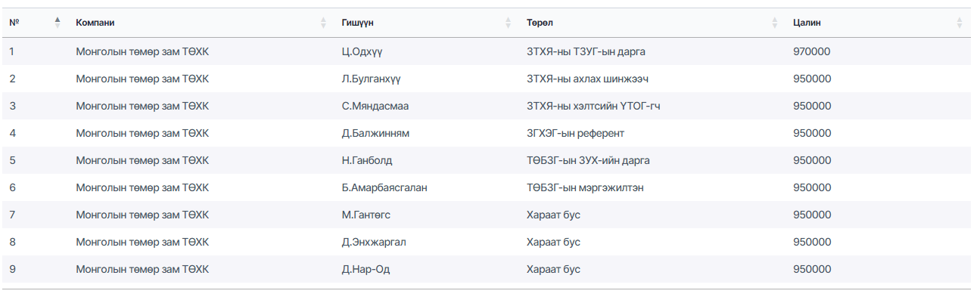Click salary value 970000
Screen dimensions: 980x297
(x=812, y=51)
